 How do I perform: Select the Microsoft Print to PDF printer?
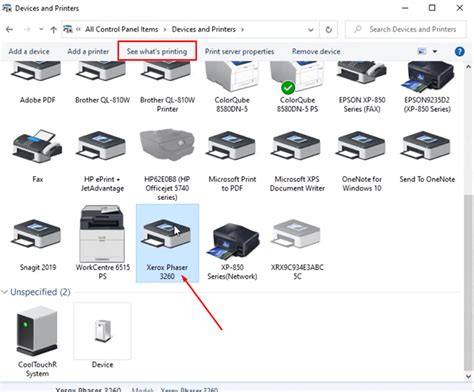point(232,146)
